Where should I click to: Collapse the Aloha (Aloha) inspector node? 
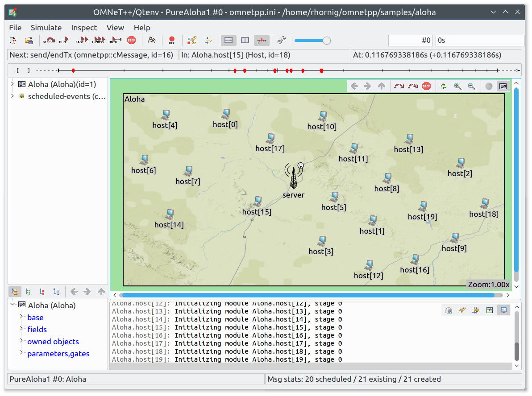click(x=12, y=304)
